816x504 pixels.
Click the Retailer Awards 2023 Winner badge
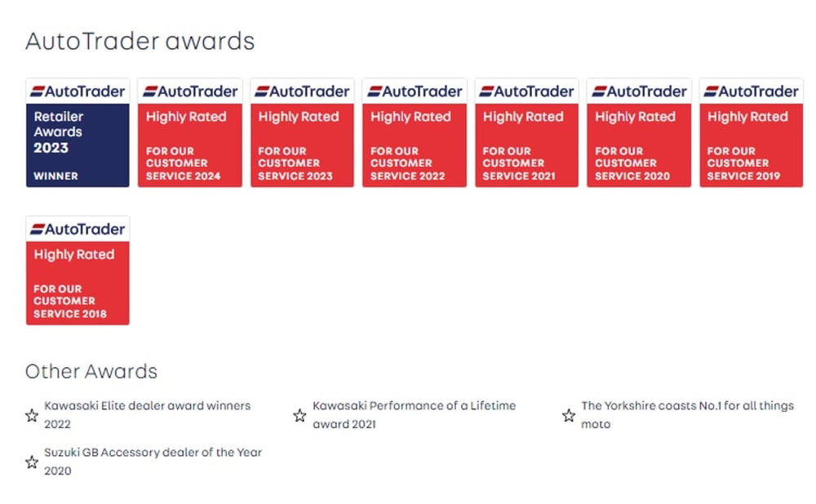[78, 133]
